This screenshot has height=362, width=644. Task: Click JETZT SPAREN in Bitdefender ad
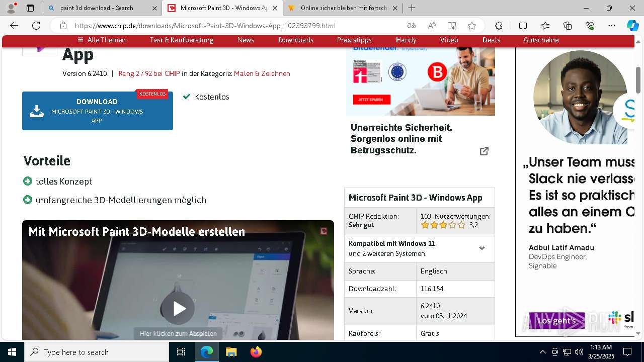tap(371, 100)
